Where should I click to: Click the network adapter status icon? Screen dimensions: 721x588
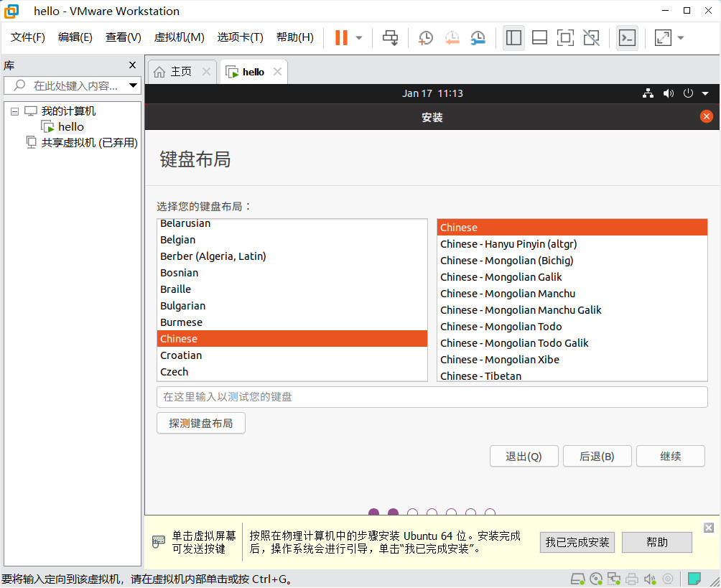pyautogui.click(x=613, y=579)
